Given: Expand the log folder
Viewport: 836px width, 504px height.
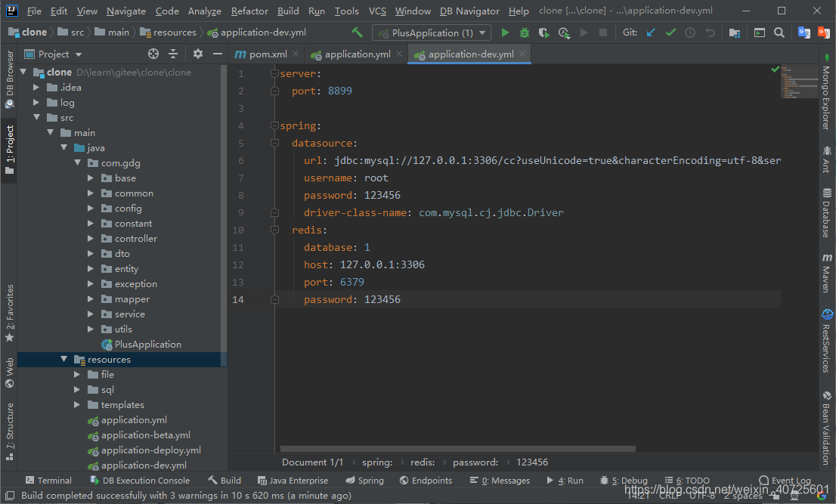Looking at the screenshot, I should click(x=36, y=102).
